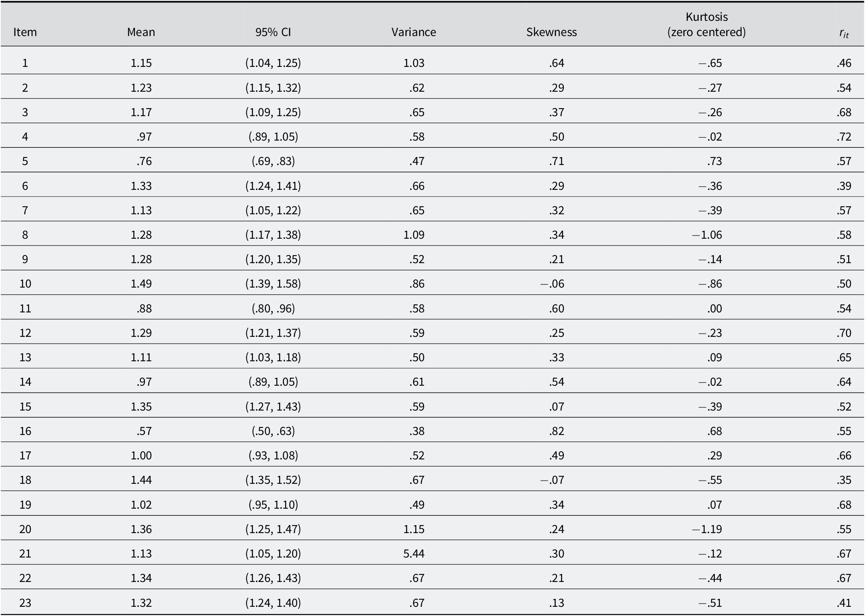
Task: Select the Kurtosis (zero centered) header
Action: [706, 24]
